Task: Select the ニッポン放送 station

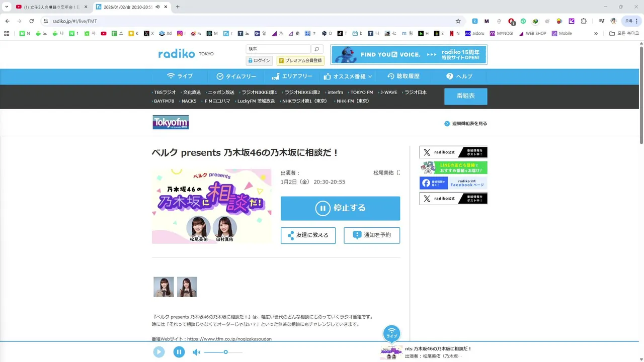Action: coord(220,93)
